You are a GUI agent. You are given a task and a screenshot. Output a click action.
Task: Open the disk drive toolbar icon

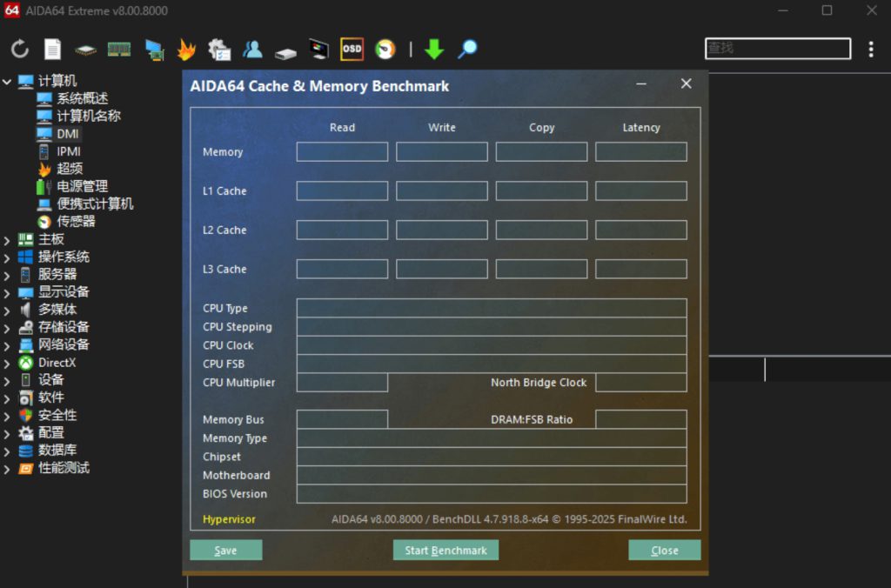(x=285, y=53)
